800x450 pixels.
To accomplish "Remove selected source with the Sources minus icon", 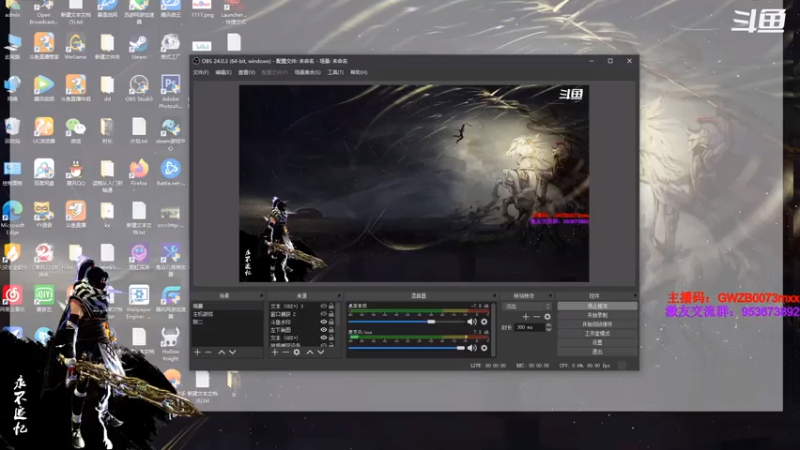I will (285, 352).
